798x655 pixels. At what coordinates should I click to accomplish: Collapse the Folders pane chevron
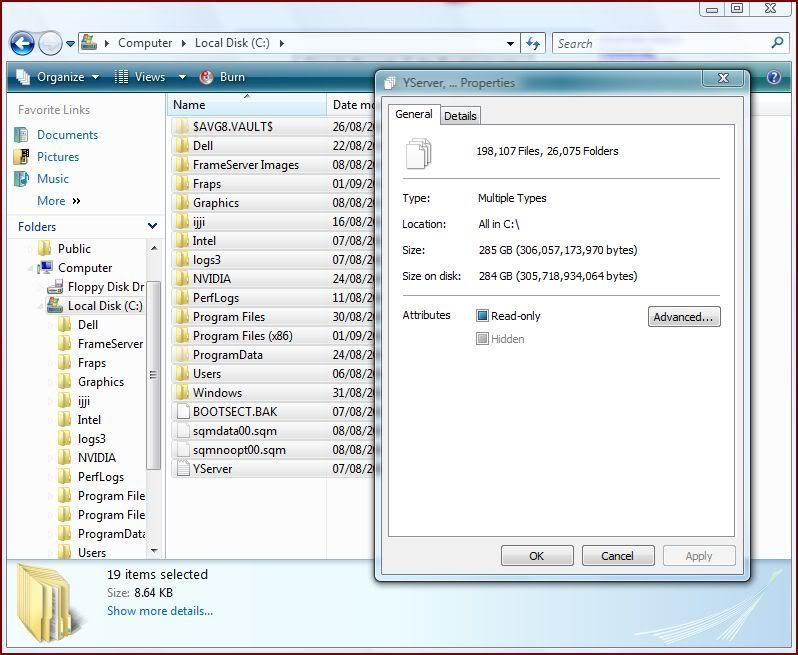point(152,226)
